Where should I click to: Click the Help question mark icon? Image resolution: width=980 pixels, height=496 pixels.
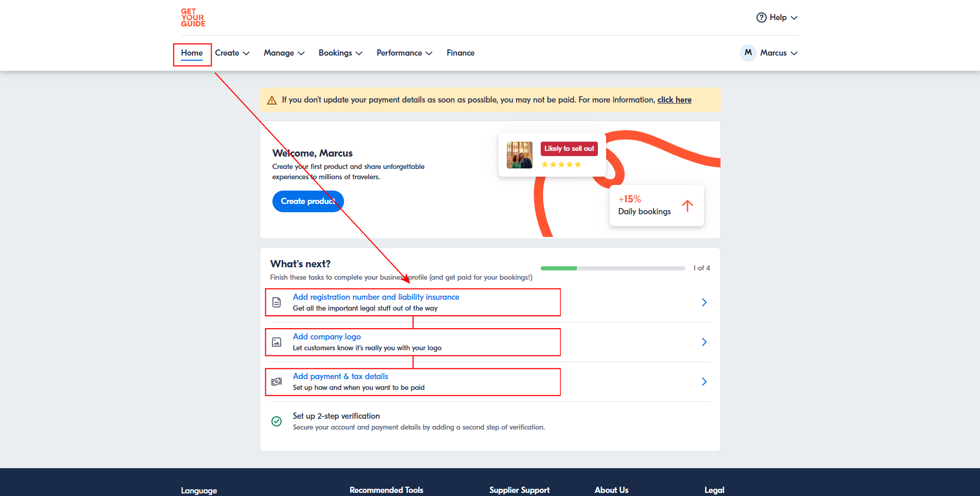click(x=761, y=18)
